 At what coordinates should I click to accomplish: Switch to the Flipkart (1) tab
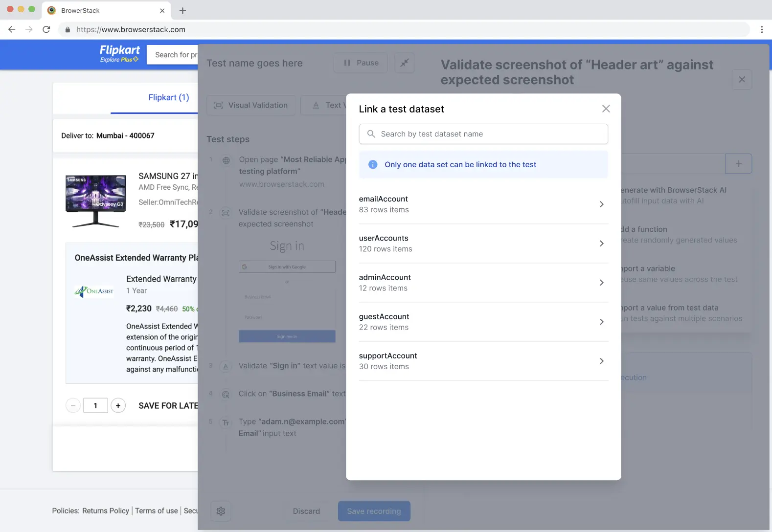tap(168, 97)
